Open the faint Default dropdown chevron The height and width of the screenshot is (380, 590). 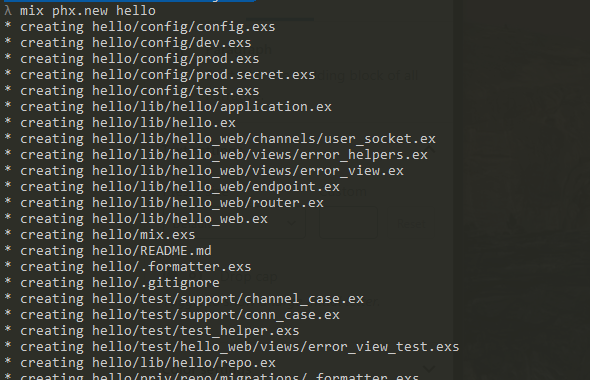(x=291, y=223)
